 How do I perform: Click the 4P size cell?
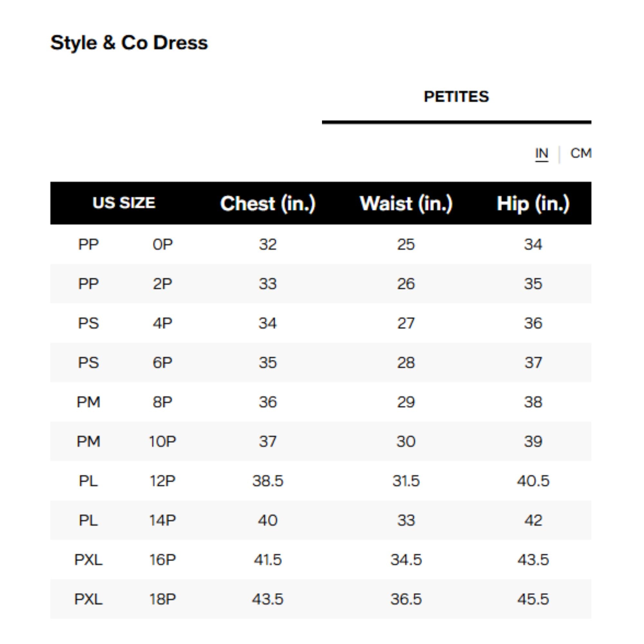point(162,323)
